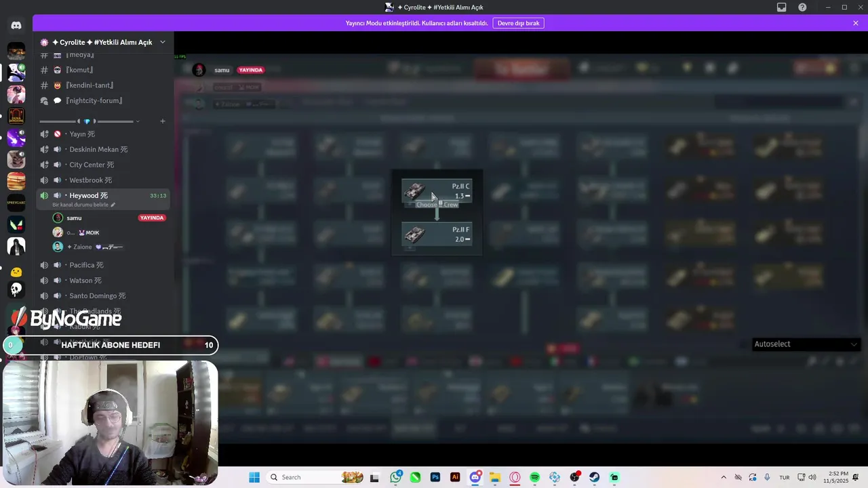Screen dimensions: 868x488
Task: Open the green V logo server
Action: (16, 224)
